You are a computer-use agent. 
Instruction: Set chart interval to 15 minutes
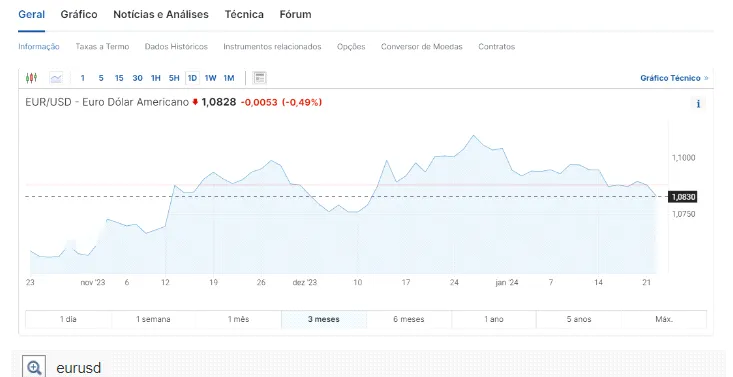coord(119,78)
